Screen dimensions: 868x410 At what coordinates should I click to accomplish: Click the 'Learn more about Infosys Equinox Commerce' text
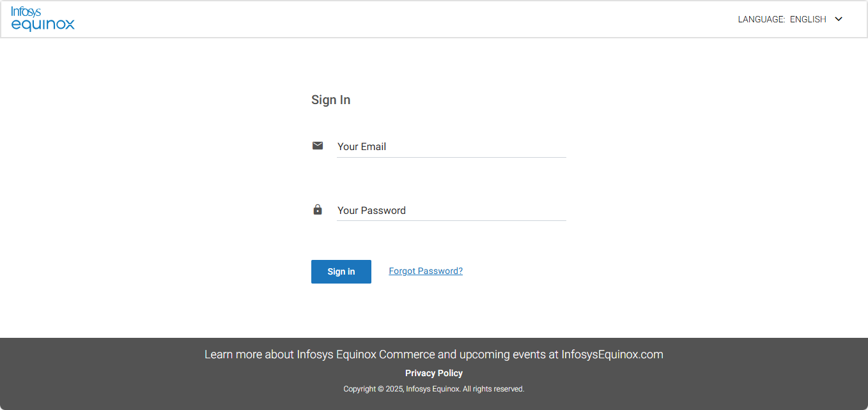click(x=320, y=354)
